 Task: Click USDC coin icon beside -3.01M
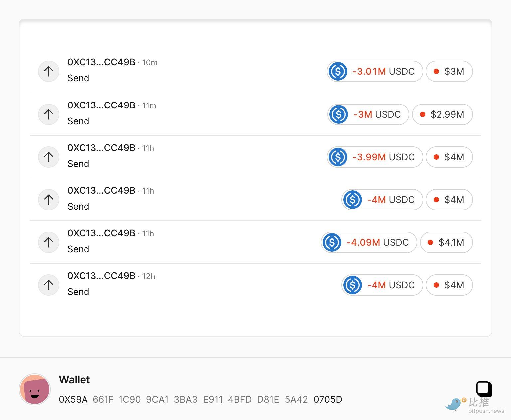(338, 71)
